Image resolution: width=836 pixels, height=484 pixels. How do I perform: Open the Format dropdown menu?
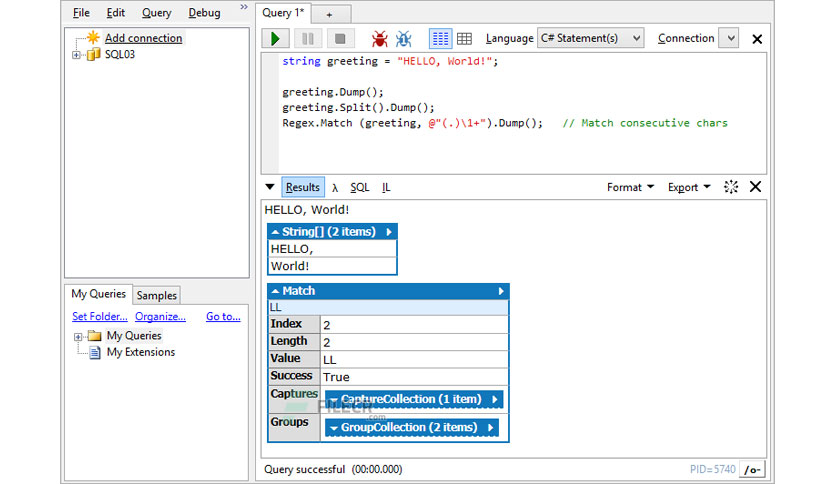click(630, 187)
